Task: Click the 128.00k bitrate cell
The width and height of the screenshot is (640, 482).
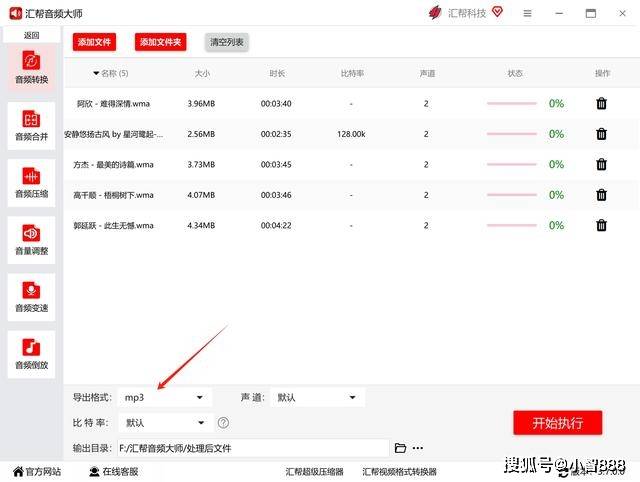Action: (x=351, y=134)
